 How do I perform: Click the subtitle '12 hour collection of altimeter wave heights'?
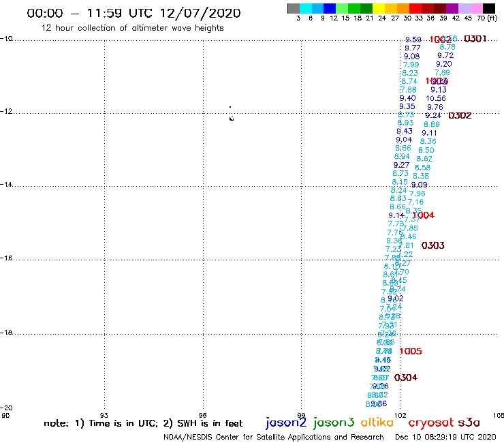coord(132,28)
